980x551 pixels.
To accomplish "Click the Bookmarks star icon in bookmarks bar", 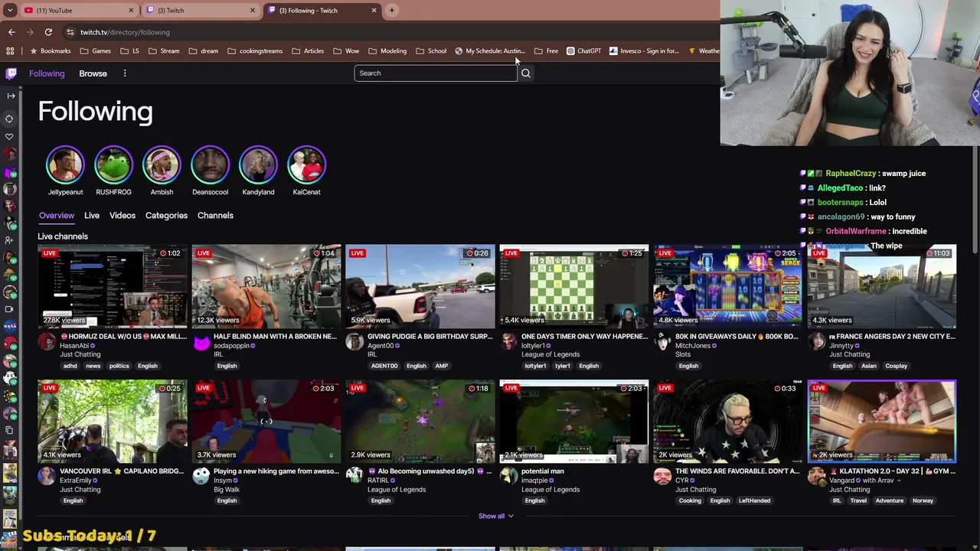I will (x=34, y=51).
